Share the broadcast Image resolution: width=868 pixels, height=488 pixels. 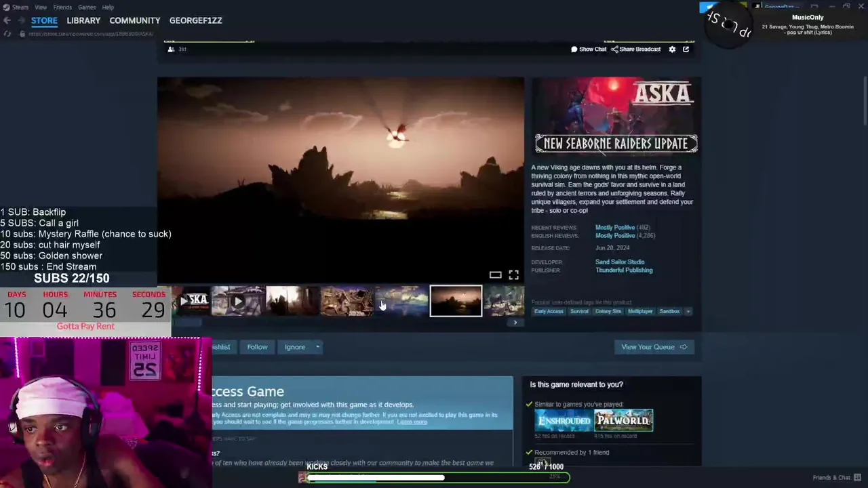tap(636, 49)
